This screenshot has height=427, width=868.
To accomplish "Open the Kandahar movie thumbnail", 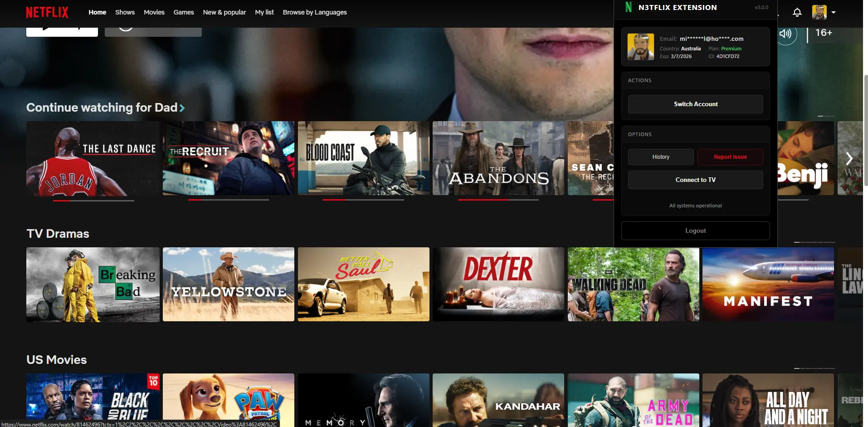I will [498, 400].
